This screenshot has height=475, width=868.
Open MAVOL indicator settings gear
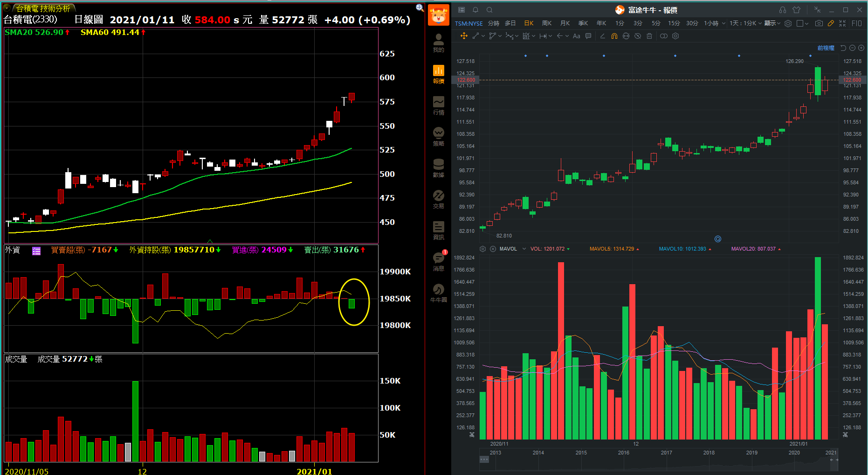coord(483,249)
